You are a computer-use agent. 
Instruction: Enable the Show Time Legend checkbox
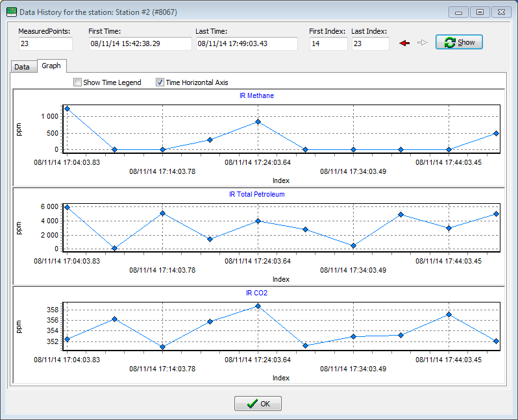tap(77, 82)
